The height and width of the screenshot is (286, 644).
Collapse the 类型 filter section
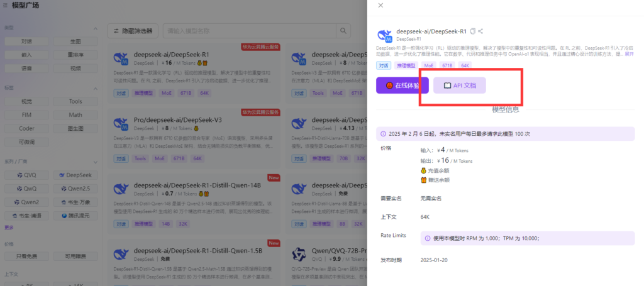click(96, 29)
